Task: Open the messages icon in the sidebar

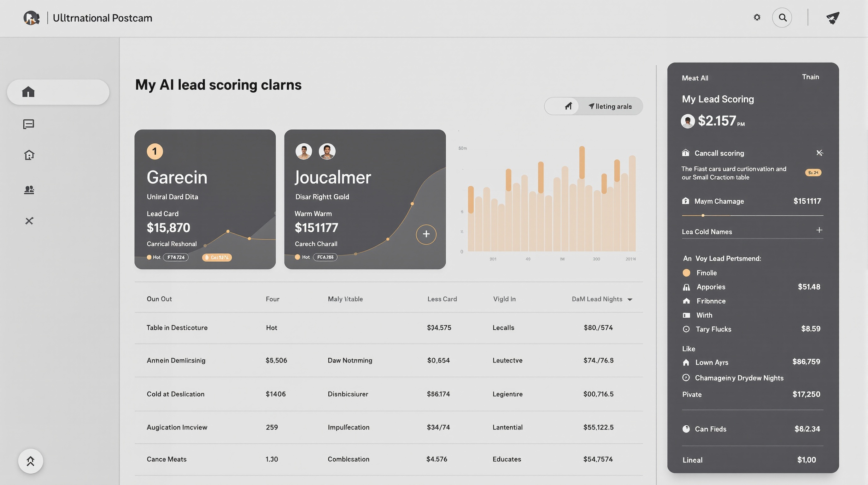Action: pyautogui.click(x=29, y=124)
